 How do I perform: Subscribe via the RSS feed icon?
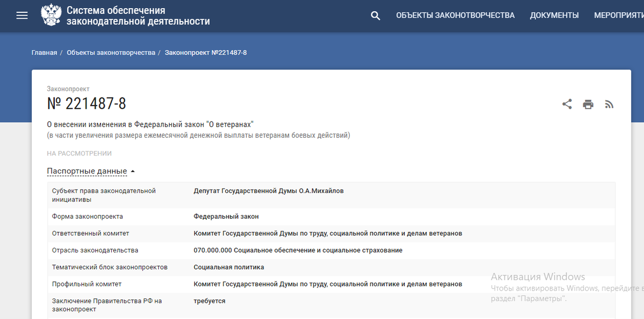click(609, 104)
